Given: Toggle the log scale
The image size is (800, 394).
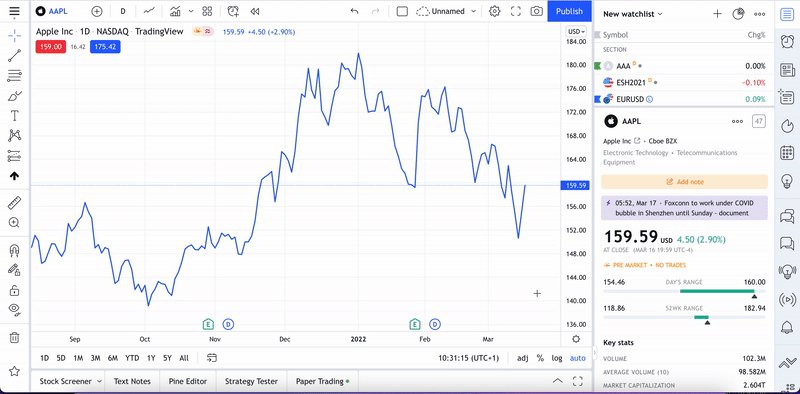Looking at the screenshot, I should [x=557, y=358].
